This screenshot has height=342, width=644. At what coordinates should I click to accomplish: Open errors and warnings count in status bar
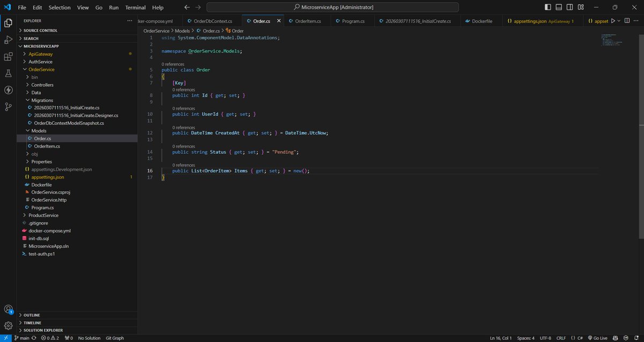tap(50, 338)
